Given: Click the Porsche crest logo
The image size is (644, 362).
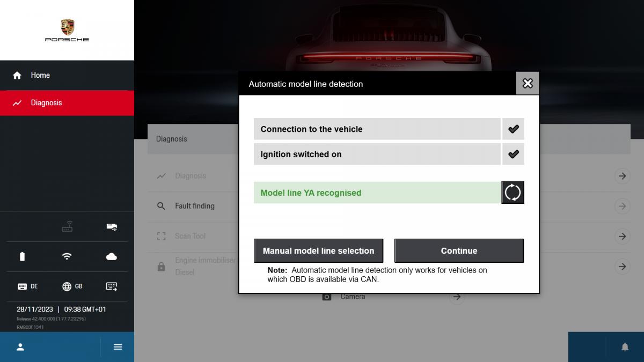Looking at the screenshot, I should pos(67,27).
